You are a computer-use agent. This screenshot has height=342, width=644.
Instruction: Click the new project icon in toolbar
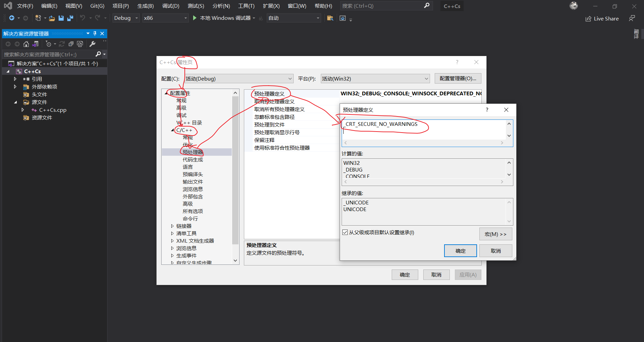coord(38,18)
